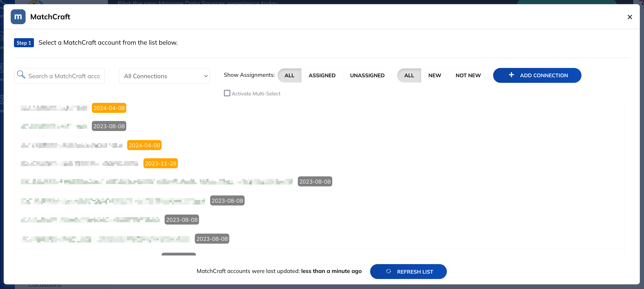Click the Step 1 badge
The height and width of the screenshot is (289, 644).
click(24, 43)
